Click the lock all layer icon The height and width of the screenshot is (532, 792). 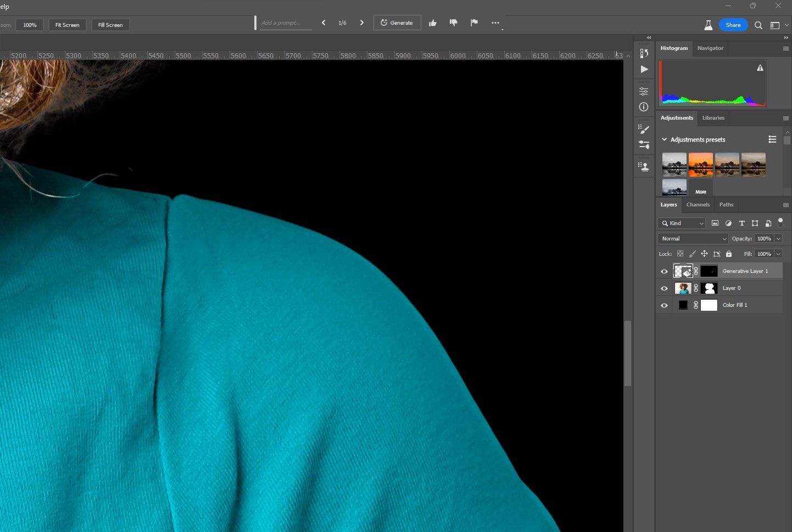[729, 254]
